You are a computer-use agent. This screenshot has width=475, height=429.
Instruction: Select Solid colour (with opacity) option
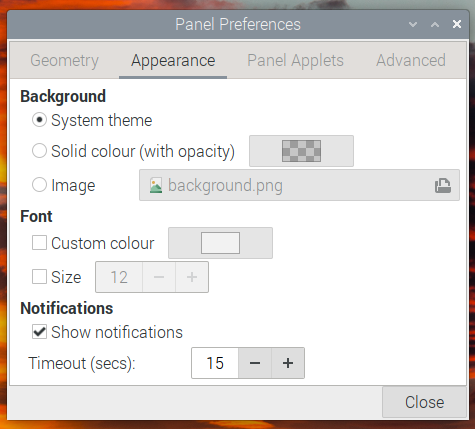[39, 151]
